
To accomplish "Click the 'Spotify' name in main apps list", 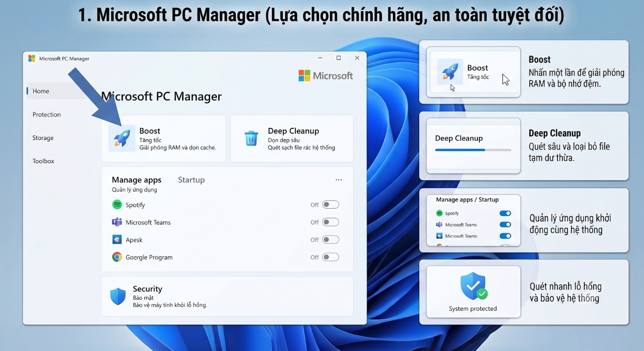I will point(135,205).
